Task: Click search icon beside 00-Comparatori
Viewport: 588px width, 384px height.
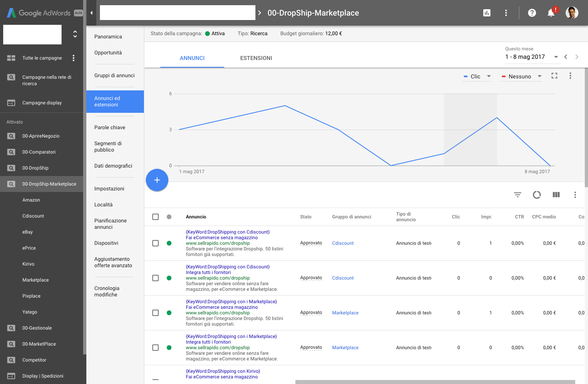Action: point(11,152)
